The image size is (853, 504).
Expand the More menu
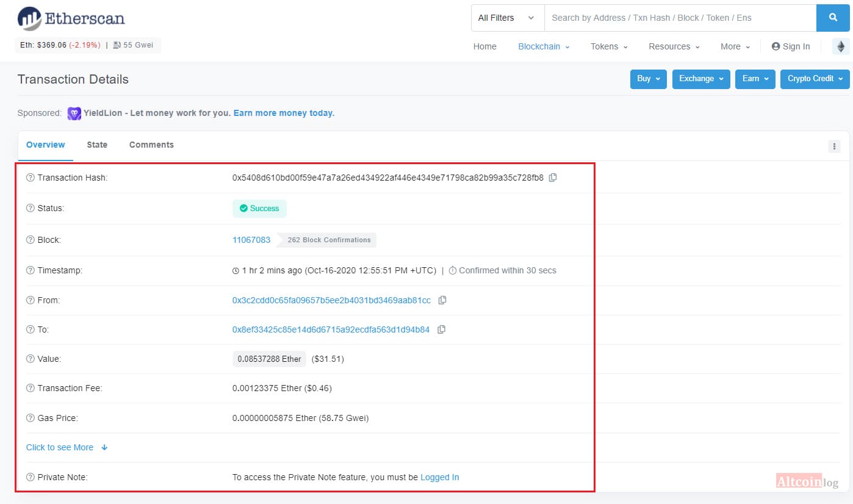coord(735,46)
